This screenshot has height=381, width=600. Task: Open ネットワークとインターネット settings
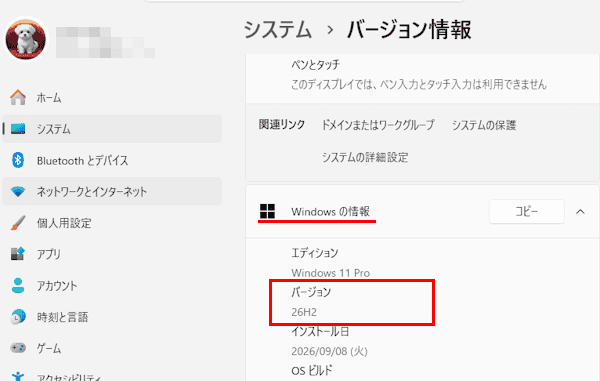112,191
